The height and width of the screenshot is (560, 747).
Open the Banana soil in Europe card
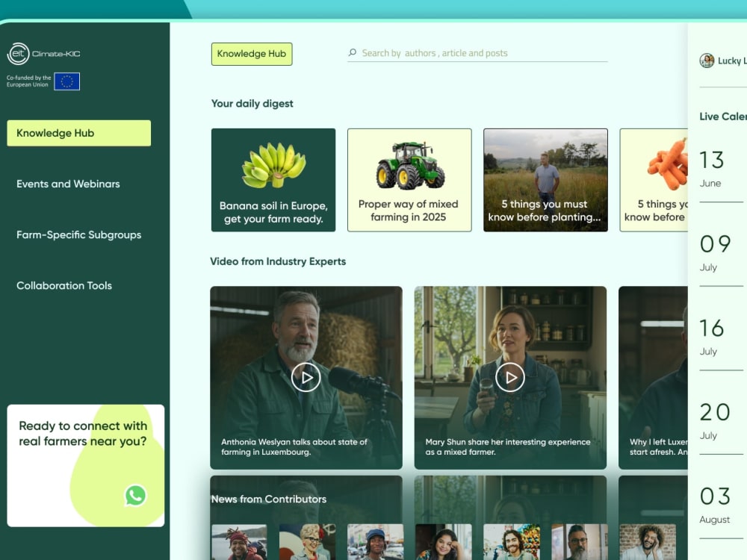tap(273, 180)
